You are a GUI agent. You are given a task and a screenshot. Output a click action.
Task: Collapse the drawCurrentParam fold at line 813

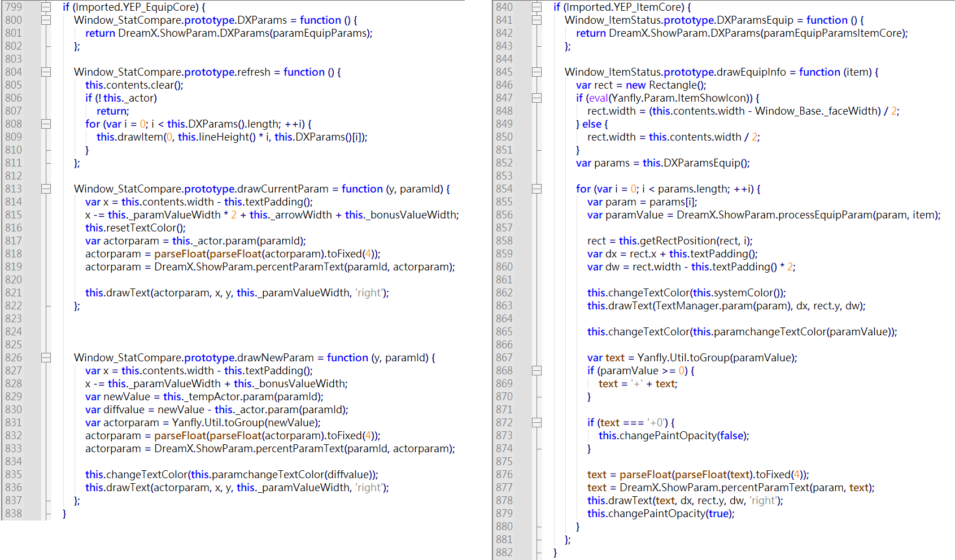(x=46, y=189)
